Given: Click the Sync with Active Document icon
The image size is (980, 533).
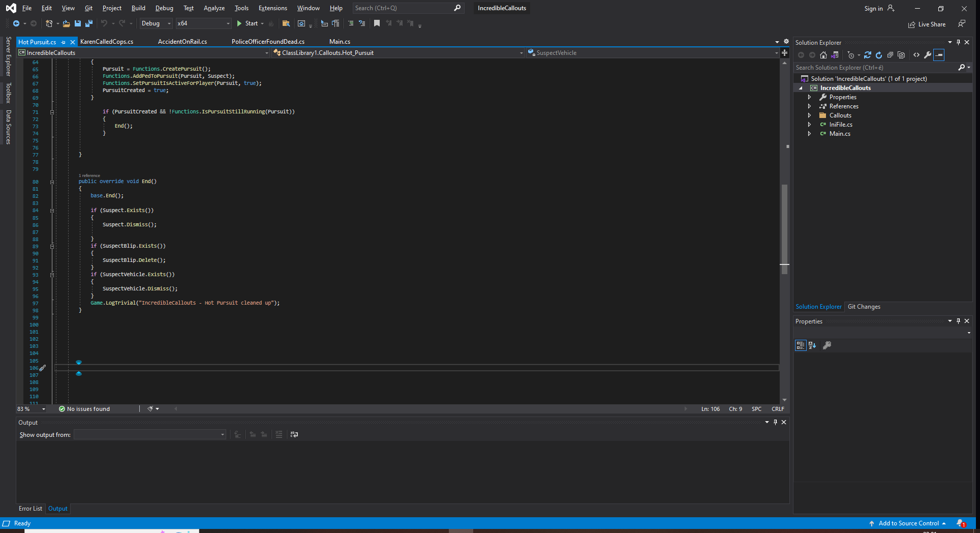Looking at the screenshot, I should [868, 55].
